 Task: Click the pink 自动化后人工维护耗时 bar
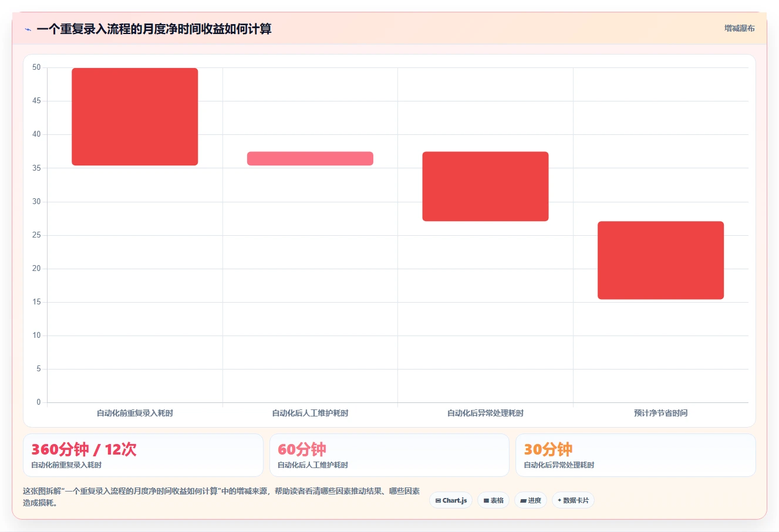coord(310,158)
